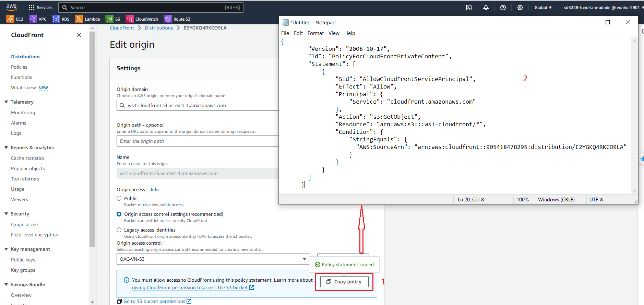Open the CloudWatch service shortcut icon
Viewport: 644px width, 305px height.
pos(130,19)
